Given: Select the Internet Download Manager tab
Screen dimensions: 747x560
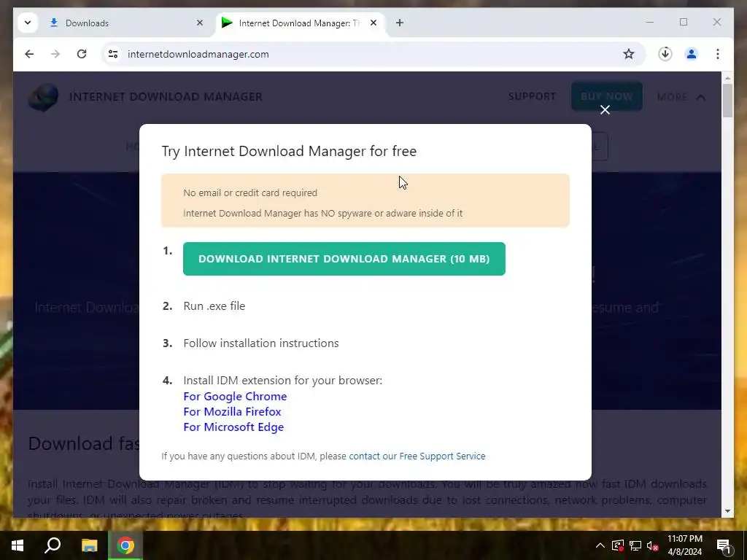Looking at the screenshot, I should tap(300, 23).
